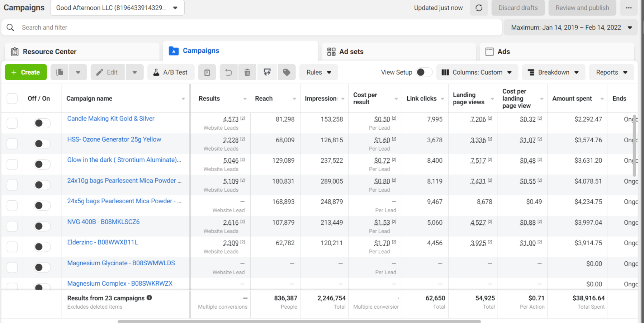Toggle the View Setup switch
Screen dimensions: 644x323
424,72
